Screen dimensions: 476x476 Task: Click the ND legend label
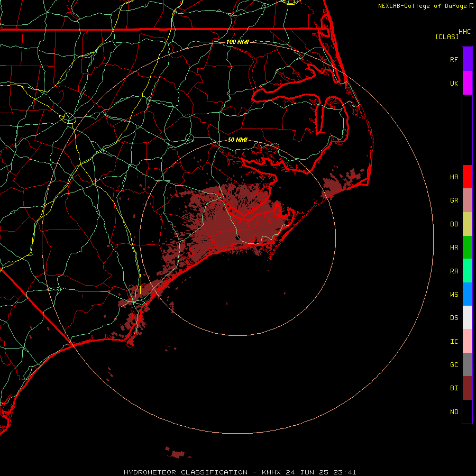point(454,411)
